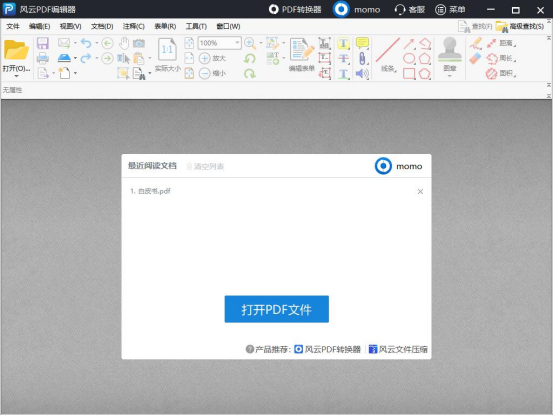Go to previous view with green left arrow
This screenshot has width=553, height=415.
click(108, 43)
